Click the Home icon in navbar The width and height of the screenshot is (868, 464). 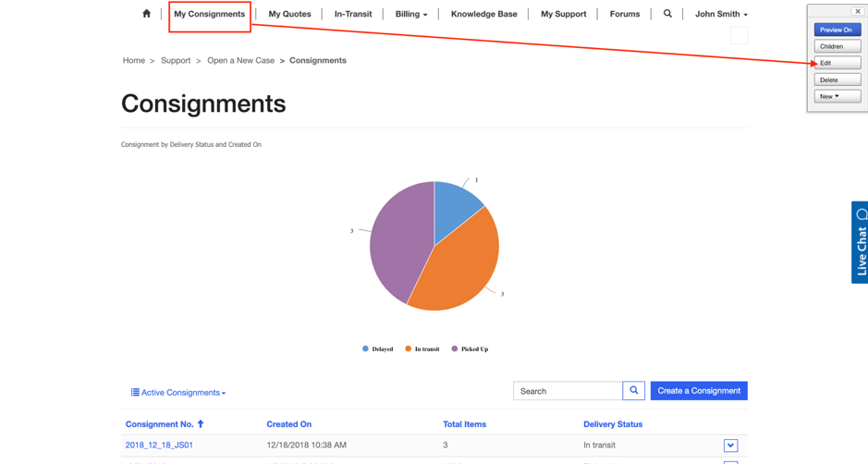click(146, 14)
